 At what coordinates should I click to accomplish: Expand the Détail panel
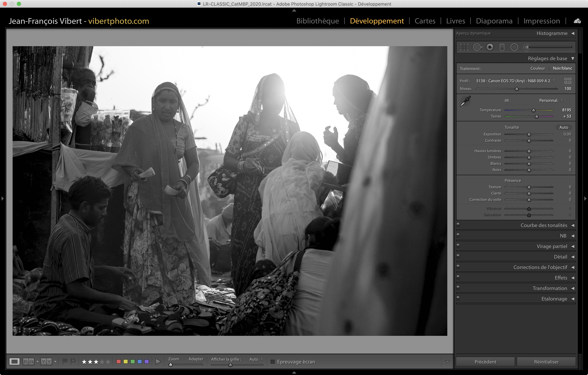point(560,257)
